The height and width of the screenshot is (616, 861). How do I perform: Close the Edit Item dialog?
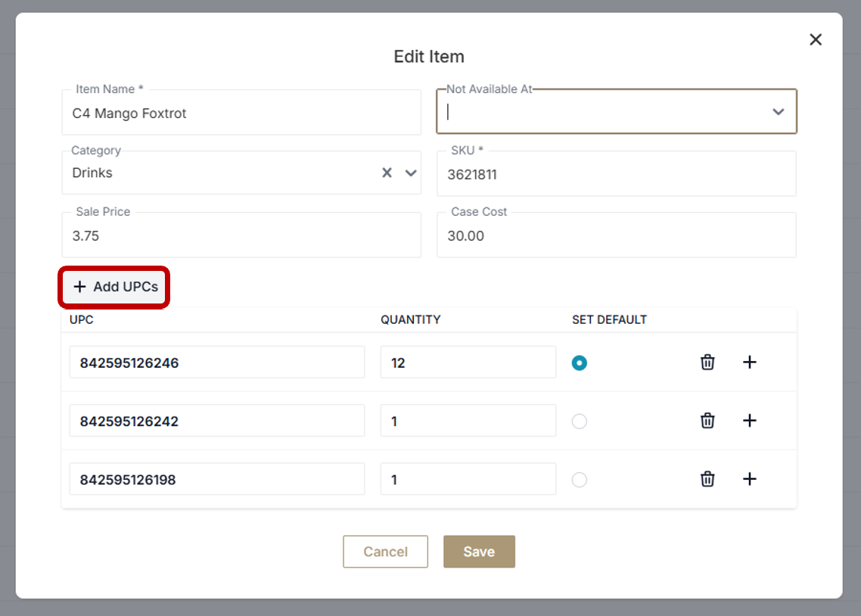816,39
